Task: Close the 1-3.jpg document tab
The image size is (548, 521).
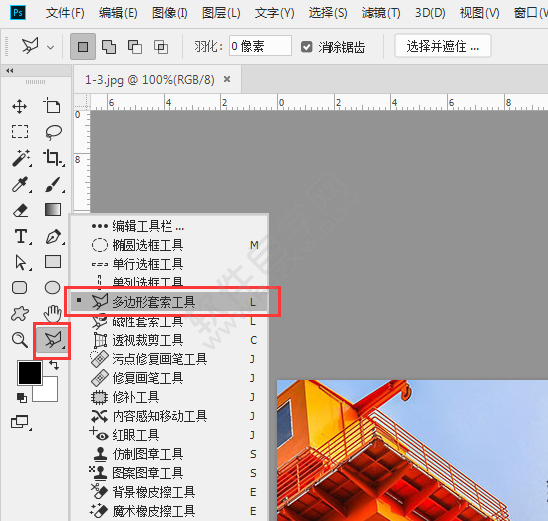Action: tap(227, 79)
